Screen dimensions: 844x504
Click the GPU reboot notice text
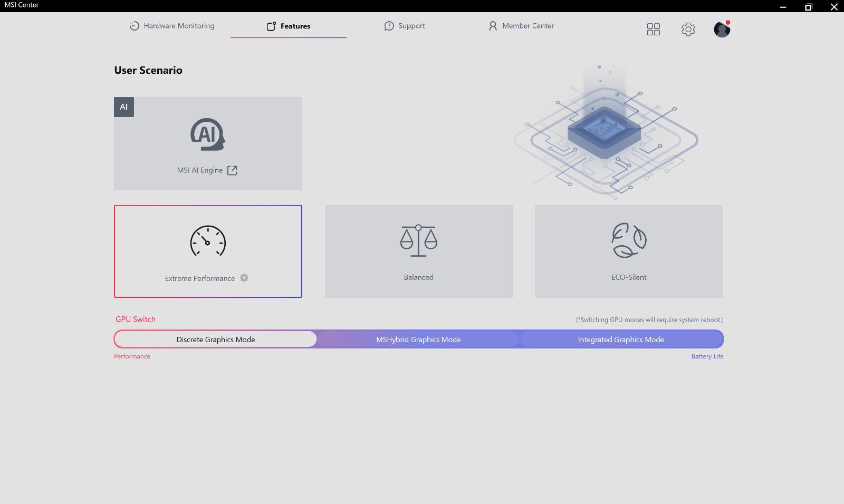(649, 320)
